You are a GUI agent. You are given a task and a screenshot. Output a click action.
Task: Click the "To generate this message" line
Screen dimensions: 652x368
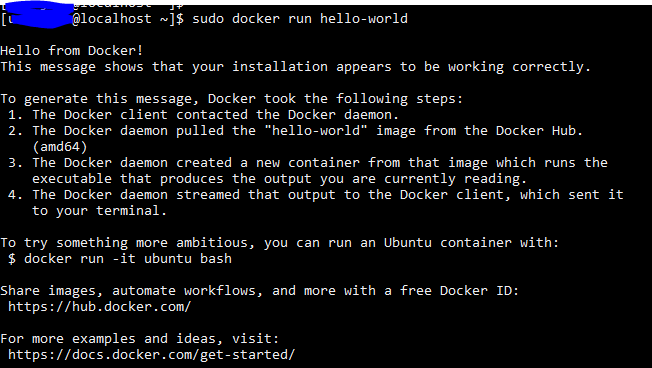232,99
